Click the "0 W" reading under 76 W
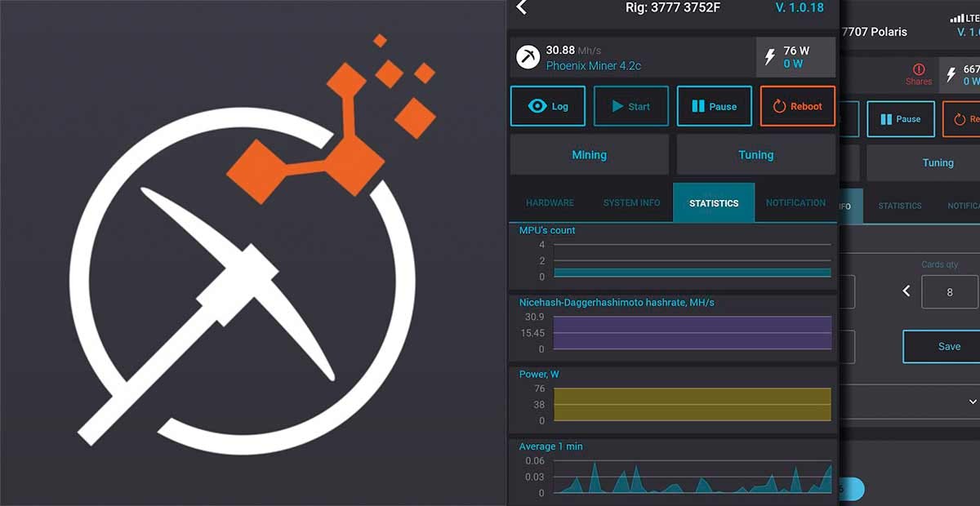The height and width of the screenshot is (506, 980). pyautogui.click(x=793, y=64)
